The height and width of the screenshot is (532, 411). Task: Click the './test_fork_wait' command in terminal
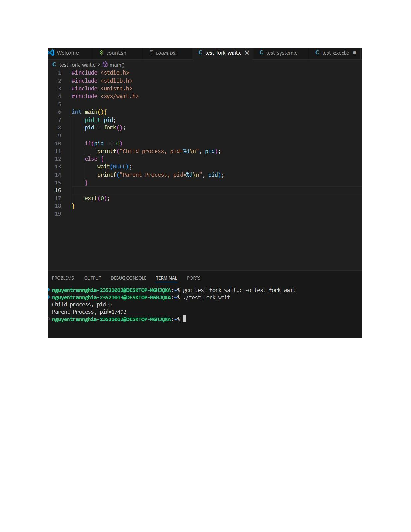[206, 297]
